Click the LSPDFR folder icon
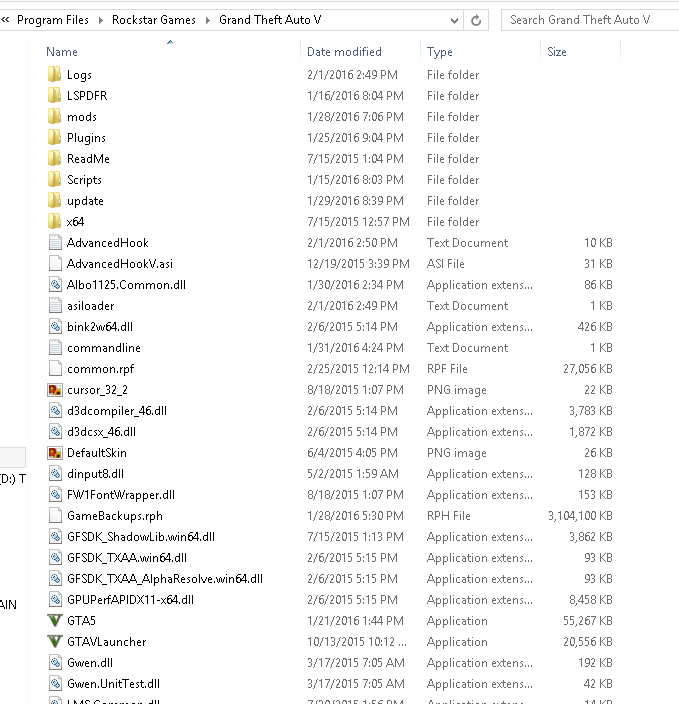The image size is (679, 704). click(x=54, y=96)
